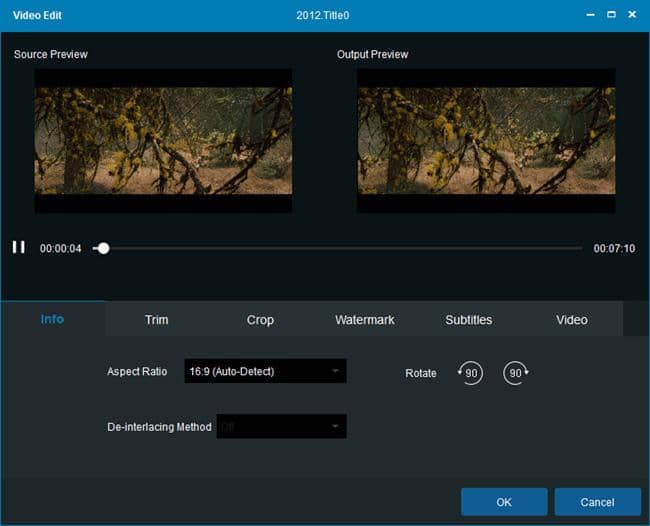
Task: Click the Output Preview video frame
Action: 486,140
